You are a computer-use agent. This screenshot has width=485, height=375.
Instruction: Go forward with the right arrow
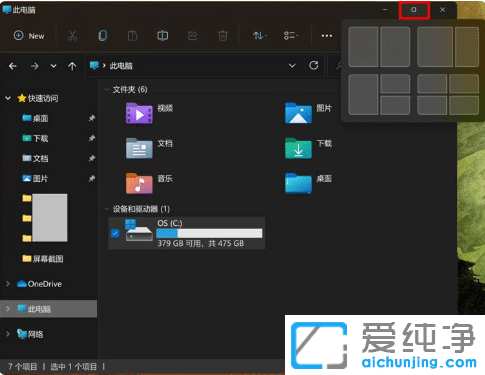click(x=34, y=66)
